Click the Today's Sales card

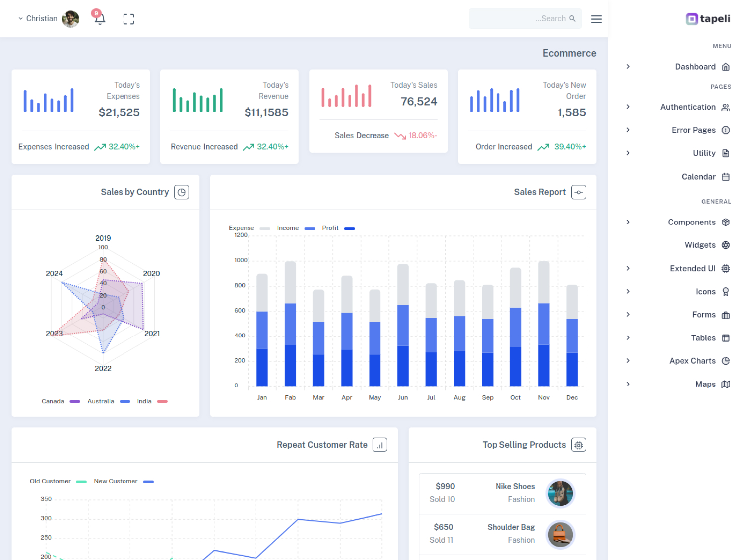pyautogui.click(x=378, y=111)
